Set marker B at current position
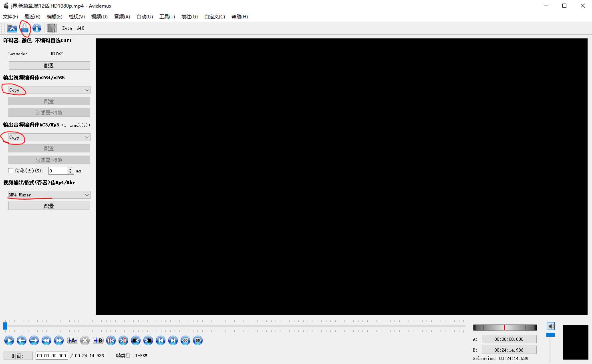The image size is (592, 364). (x=98, y=340)
